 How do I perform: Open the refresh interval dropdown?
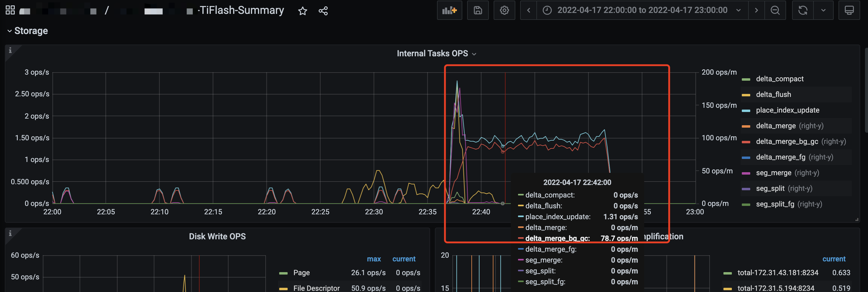(823, 11)
